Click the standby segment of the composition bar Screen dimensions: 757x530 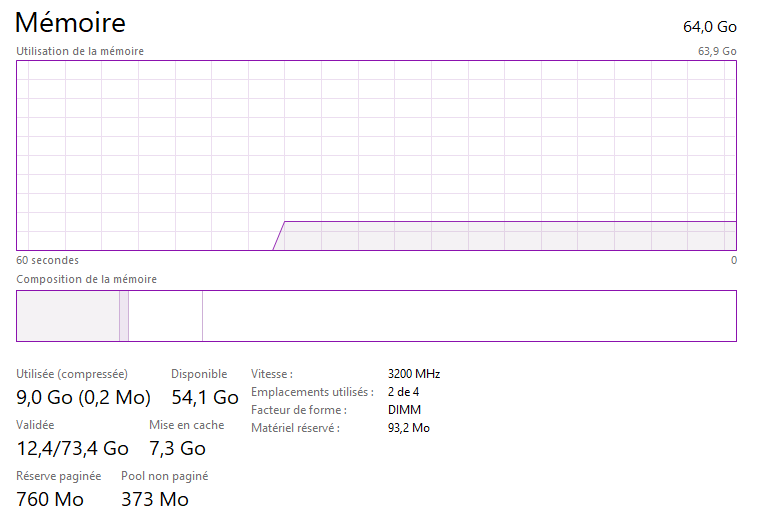pyautogui.click(x=165, y=316)
